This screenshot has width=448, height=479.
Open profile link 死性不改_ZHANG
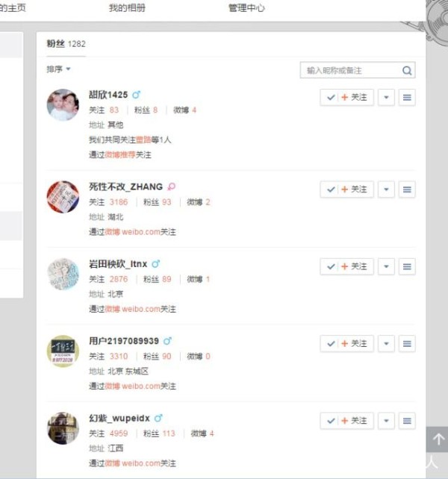pyautogui.click(x=125, y=187)
